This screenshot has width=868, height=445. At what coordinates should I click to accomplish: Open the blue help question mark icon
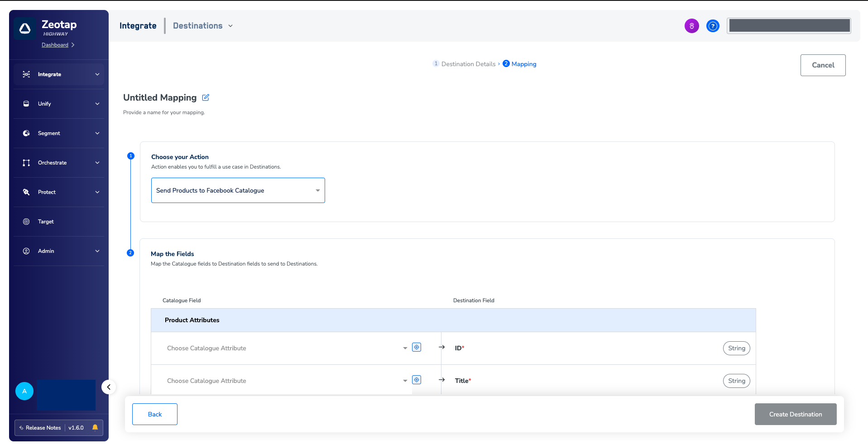pos(713,26)
